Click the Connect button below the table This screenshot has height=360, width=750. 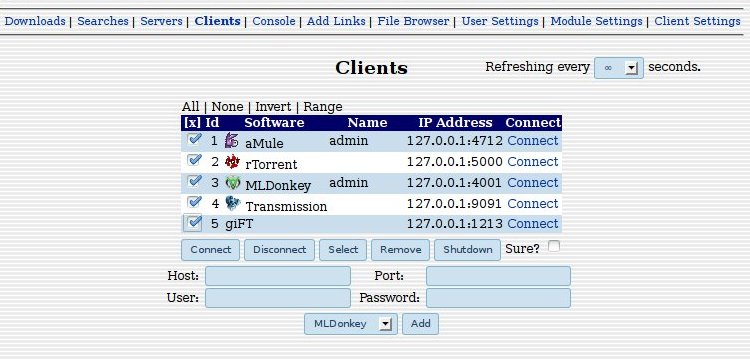[x=210, y=250]
